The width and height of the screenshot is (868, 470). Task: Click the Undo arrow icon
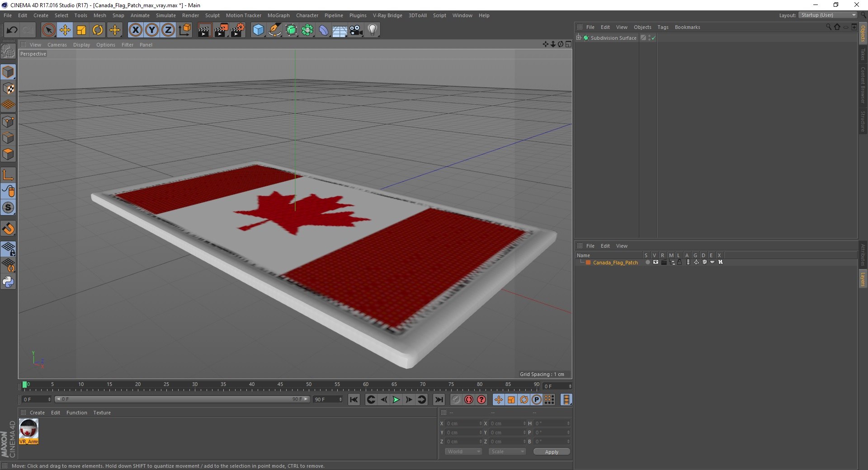(12, 30)
